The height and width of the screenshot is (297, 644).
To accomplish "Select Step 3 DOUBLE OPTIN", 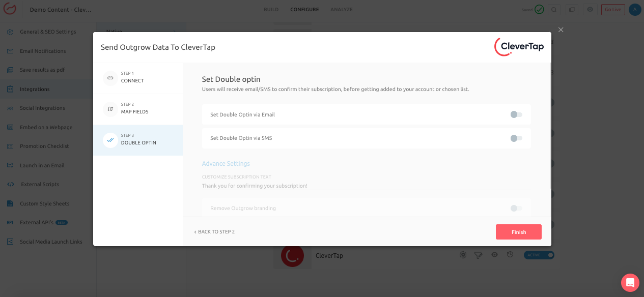I will click(x=138, y=140).
